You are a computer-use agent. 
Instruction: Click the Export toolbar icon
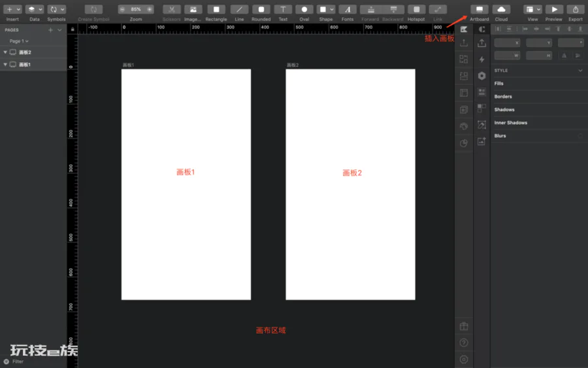[576, 9]
